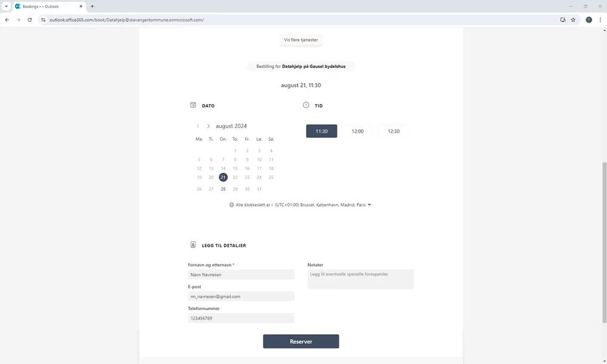
Task: Select the 12:00 time slot
Action: pos(358,131)
